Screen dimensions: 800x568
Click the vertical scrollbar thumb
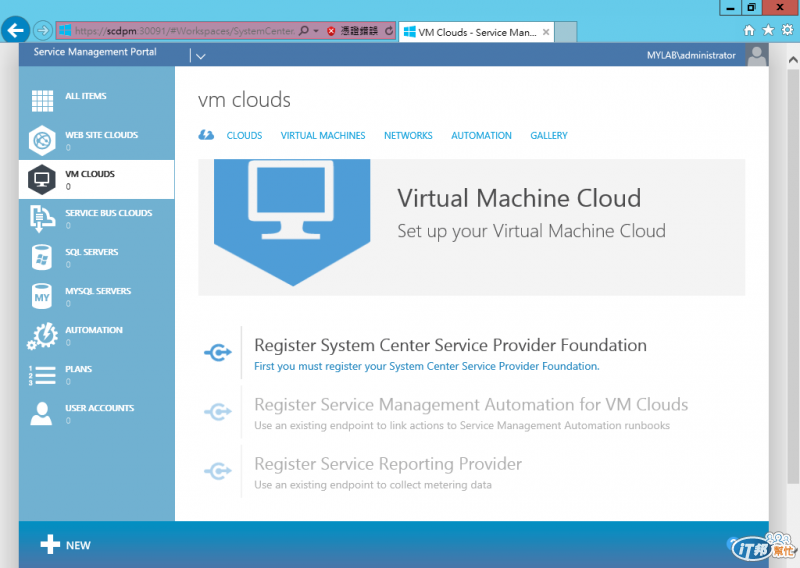793,276
